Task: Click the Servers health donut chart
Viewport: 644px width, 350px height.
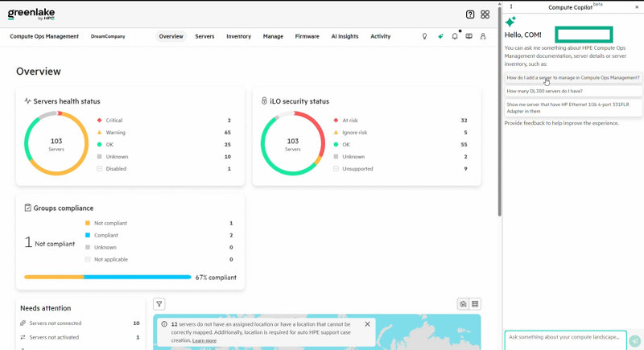Action: click(56, 143)
